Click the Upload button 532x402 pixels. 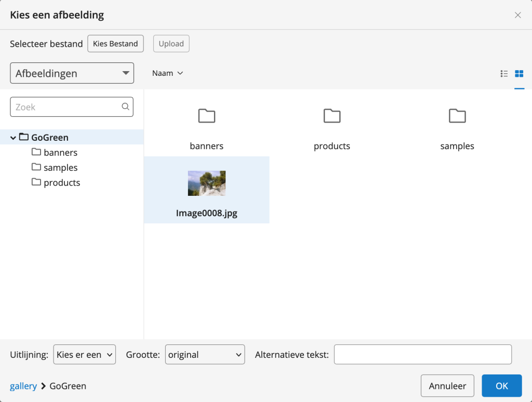click(x=171, y=44)
